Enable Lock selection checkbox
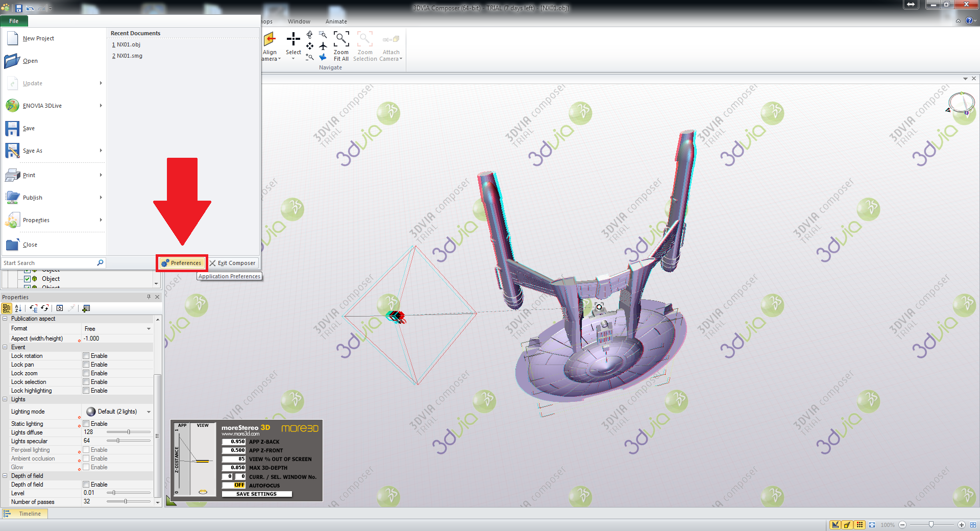980x531 pixels. 86,382
